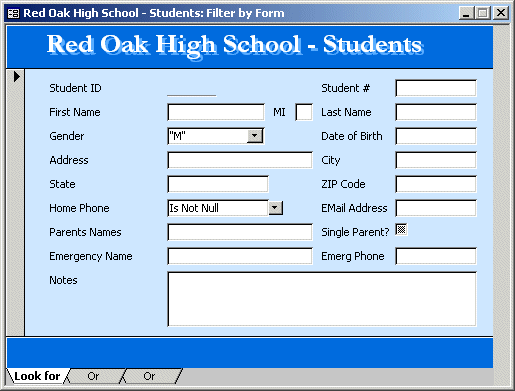Focus the Date of Birth field
Viewport: 515px width, 391px height.
click(436, 136)
